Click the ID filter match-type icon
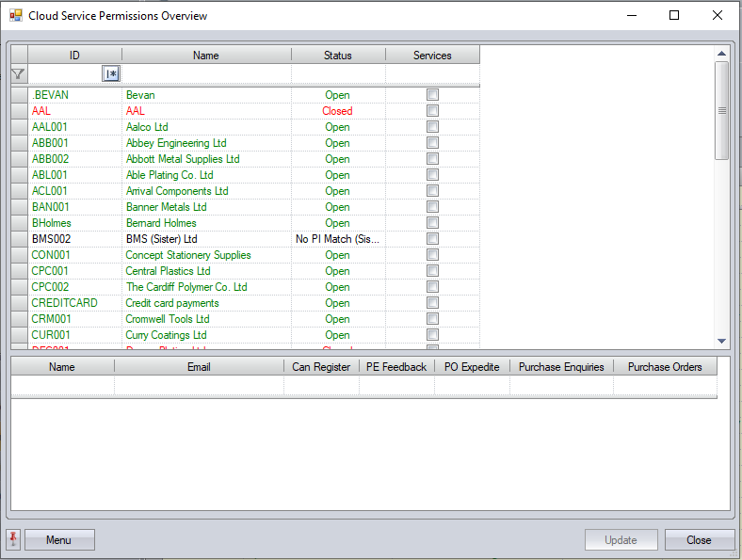 [x=111, y=73]
